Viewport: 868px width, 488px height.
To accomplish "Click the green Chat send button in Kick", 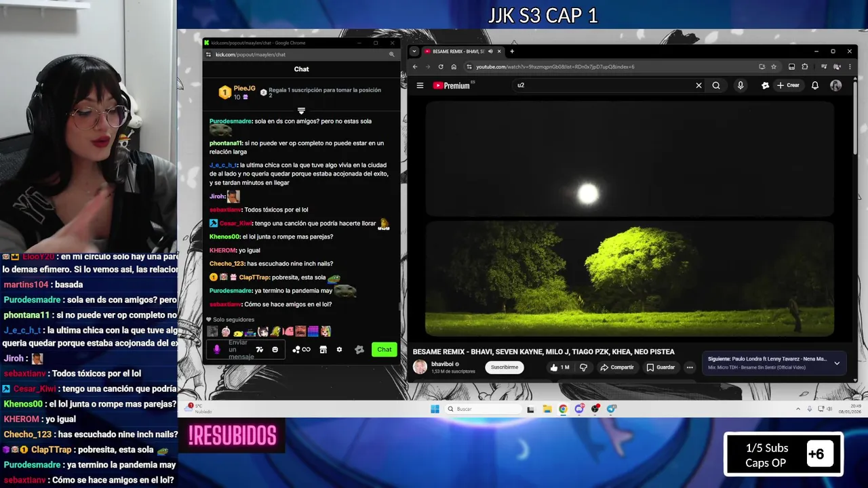I will point(384,350).
